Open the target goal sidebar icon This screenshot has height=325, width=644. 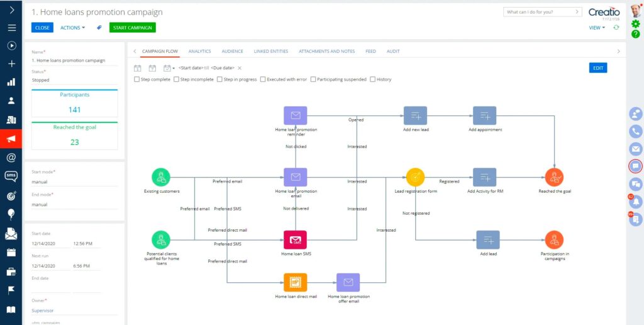click(x=11, y=196)
